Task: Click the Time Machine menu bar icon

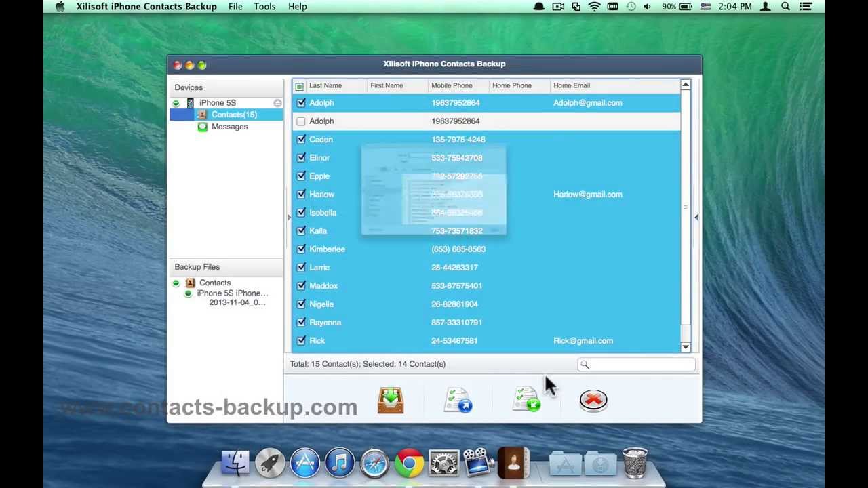Action: pos(631,7)
